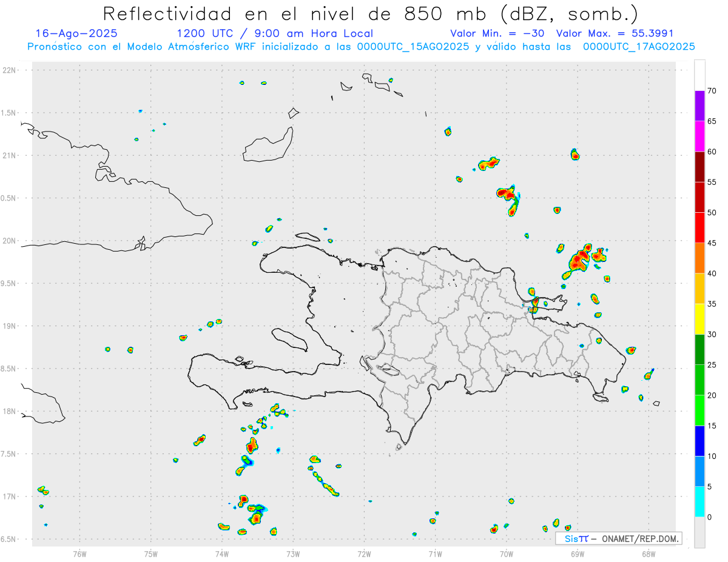Viewport: 728px width, 562px height.
Task: Click the '0' label on the color scale
Action: 709,517
